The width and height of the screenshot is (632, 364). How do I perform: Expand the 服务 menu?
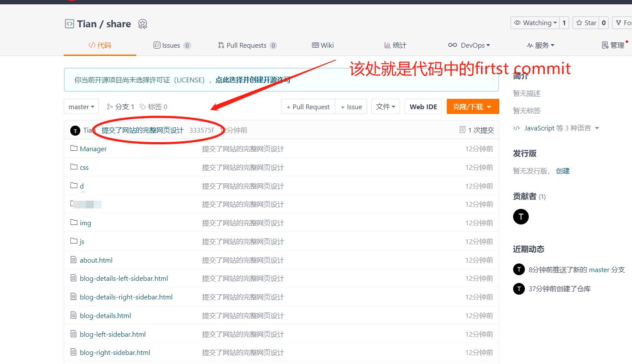pos(540,45)
